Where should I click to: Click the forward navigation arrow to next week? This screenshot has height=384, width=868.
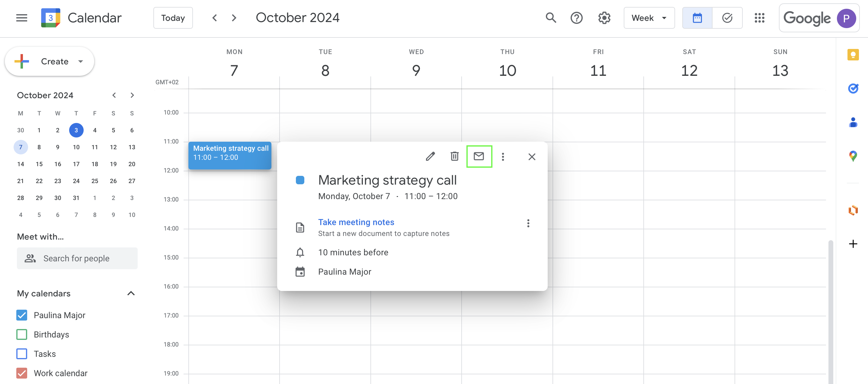(x=233, y=17)
